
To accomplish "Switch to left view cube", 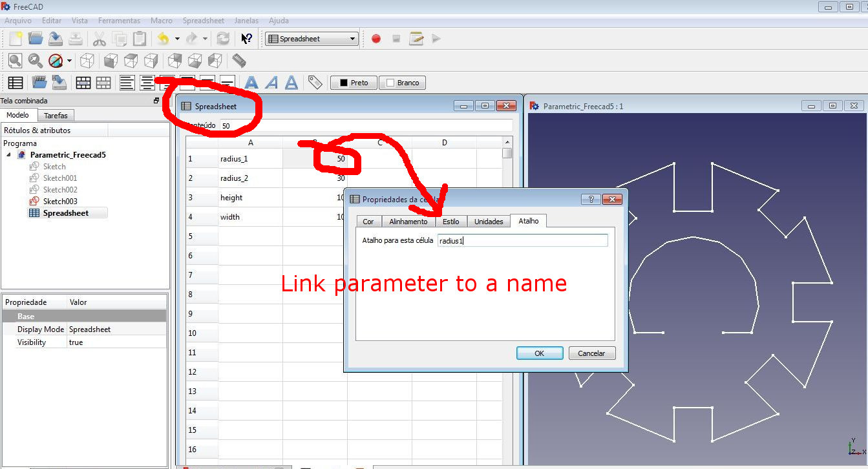I will pos(215,61).
